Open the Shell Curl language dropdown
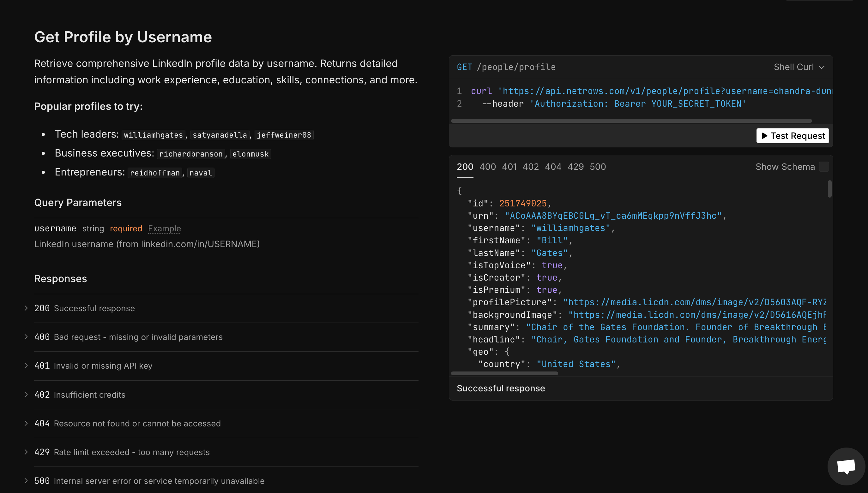868x493 pixels. 799,67
